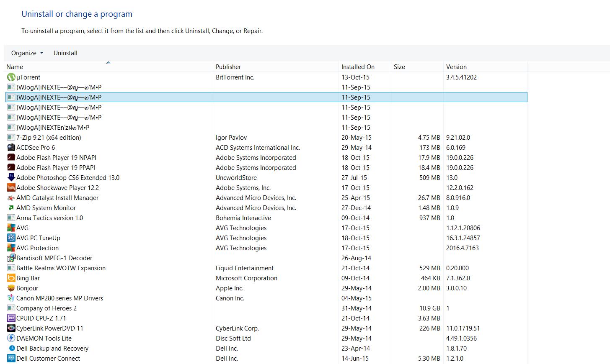Screen dimensions: 610x364
Task: Click version number 3.4.5.41202
Action: [461, 77]
